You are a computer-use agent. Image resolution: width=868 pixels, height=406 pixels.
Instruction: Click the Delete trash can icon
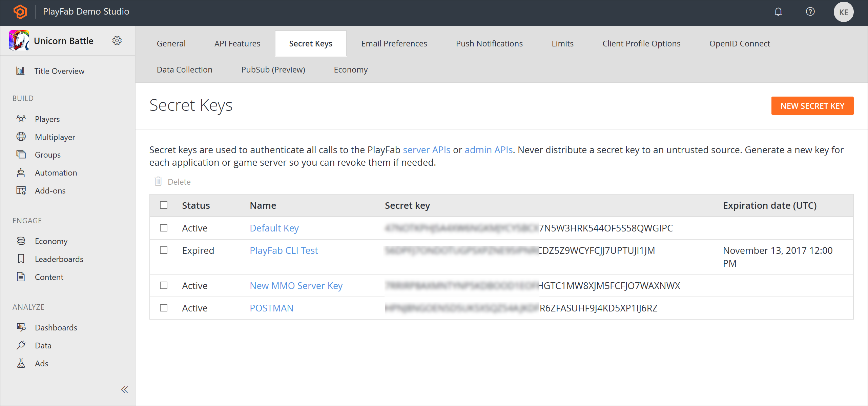158,181
